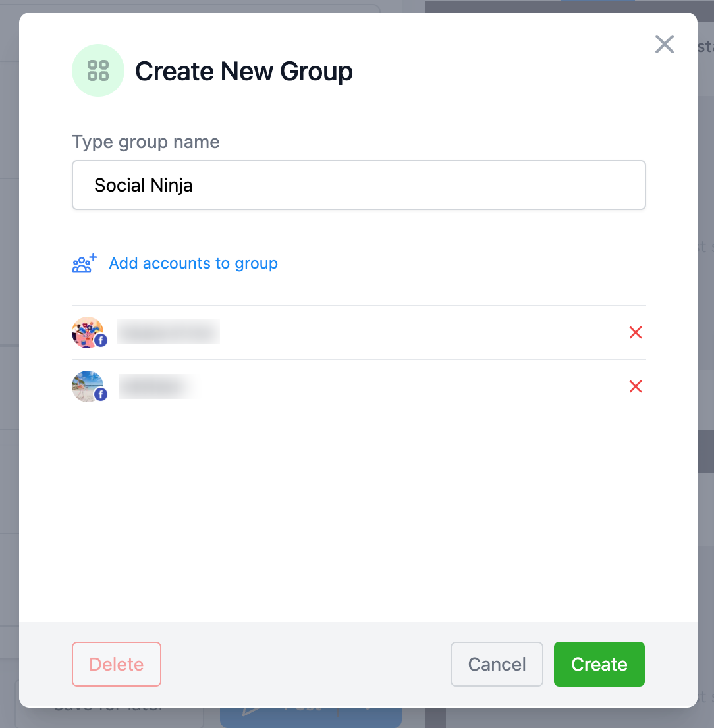Click the add-people icon beside Add accounts

(x=84, y=263)
